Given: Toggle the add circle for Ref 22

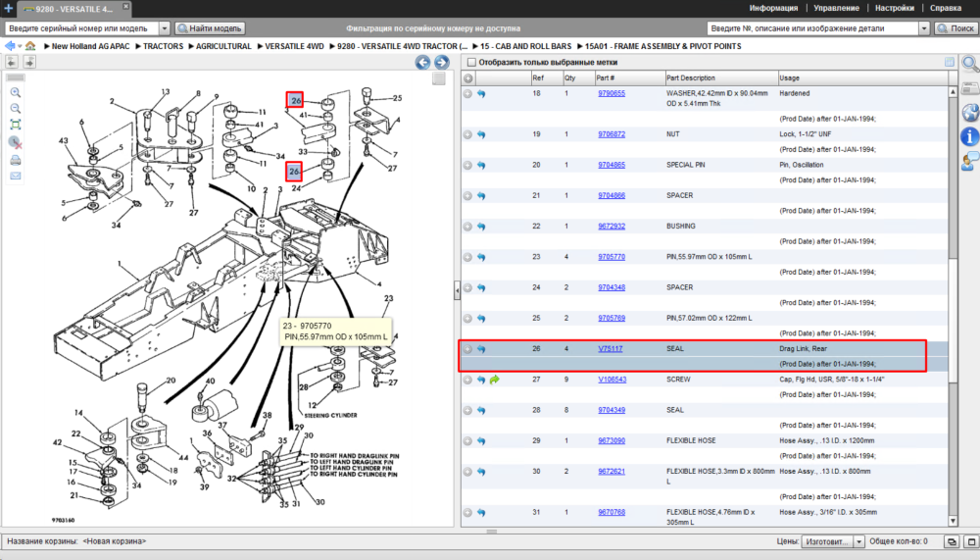Looking at the screenshot, I should tap(467, 227).
